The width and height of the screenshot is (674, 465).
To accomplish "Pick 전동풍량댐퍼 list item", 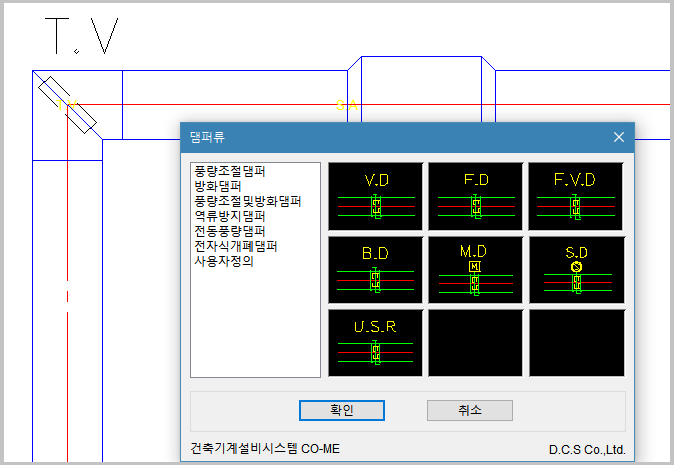I will tap(230, 231).
